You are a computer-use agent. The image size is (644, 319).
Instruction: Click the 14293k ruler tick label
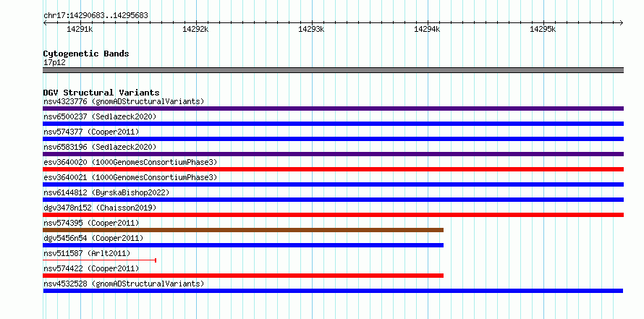click(x=311, y=29)
